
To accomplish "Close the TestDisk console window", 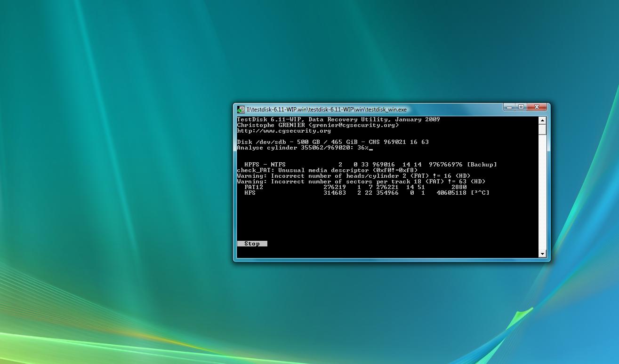I will 537,107.
